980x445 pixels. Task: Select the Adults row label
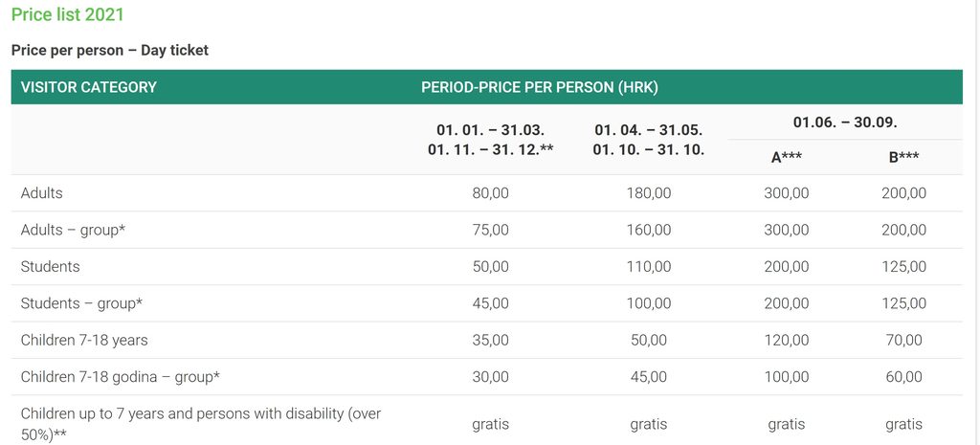42,193
